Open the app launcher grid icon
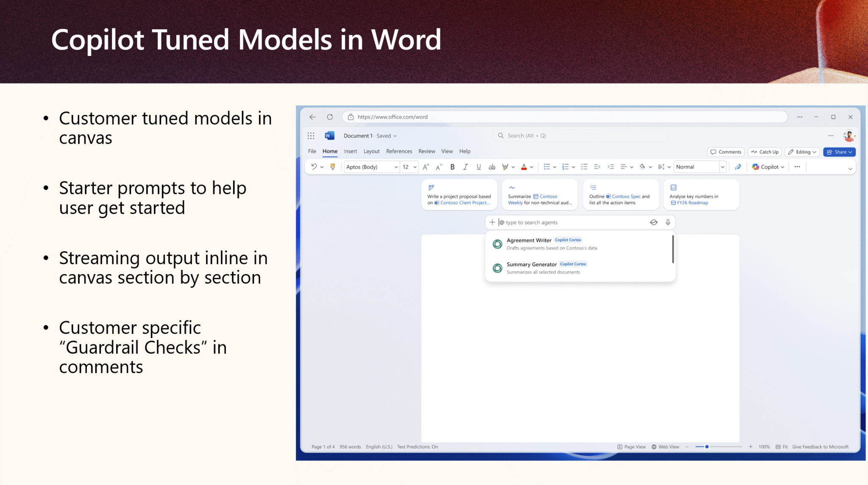 coord(311,136)
